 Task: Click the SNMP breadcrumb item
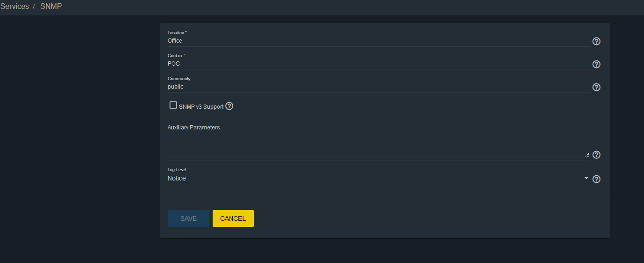point(51,7)
